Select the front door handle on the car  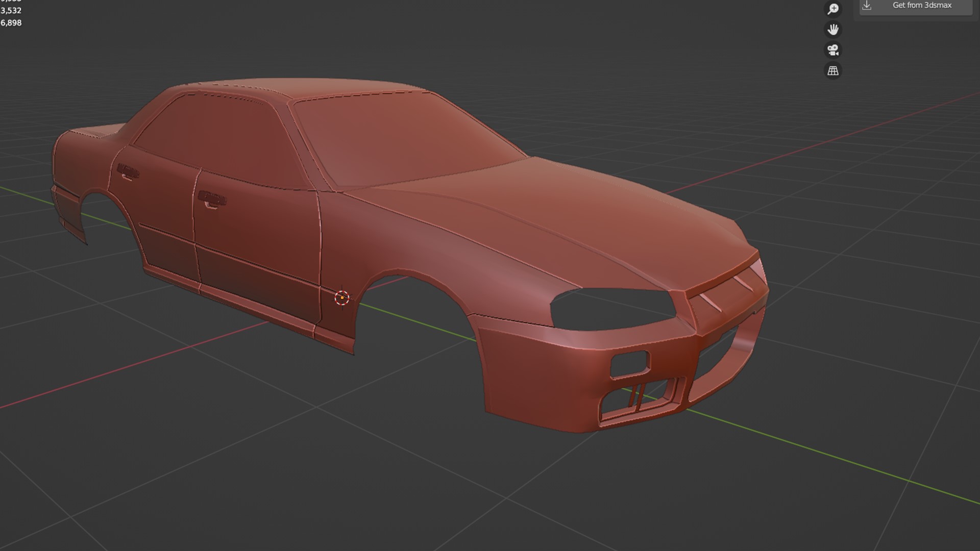(212, 199)
